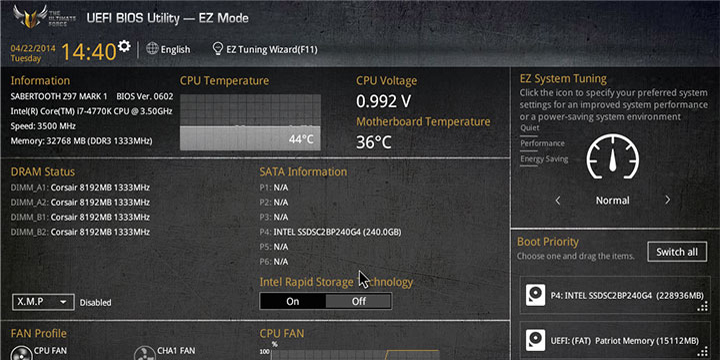Click the Switch all button

tap(677, 252)
